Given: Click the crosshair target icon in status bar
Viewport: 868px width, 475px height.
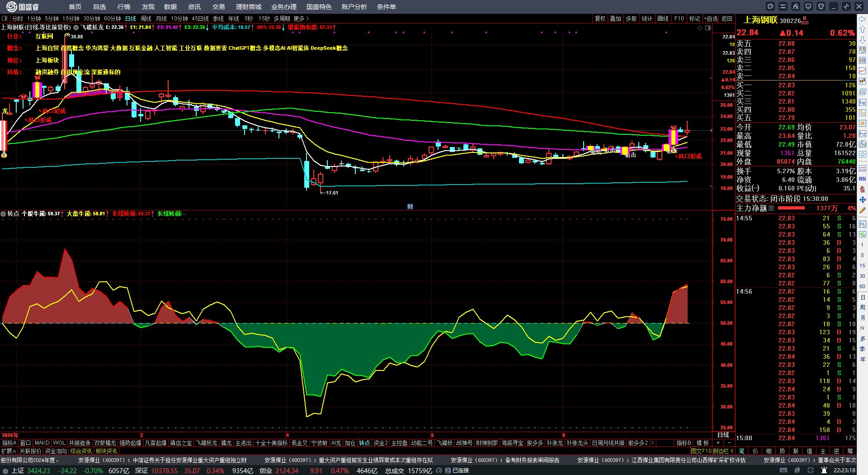Looking at the screenshot, I should point(811,470).
